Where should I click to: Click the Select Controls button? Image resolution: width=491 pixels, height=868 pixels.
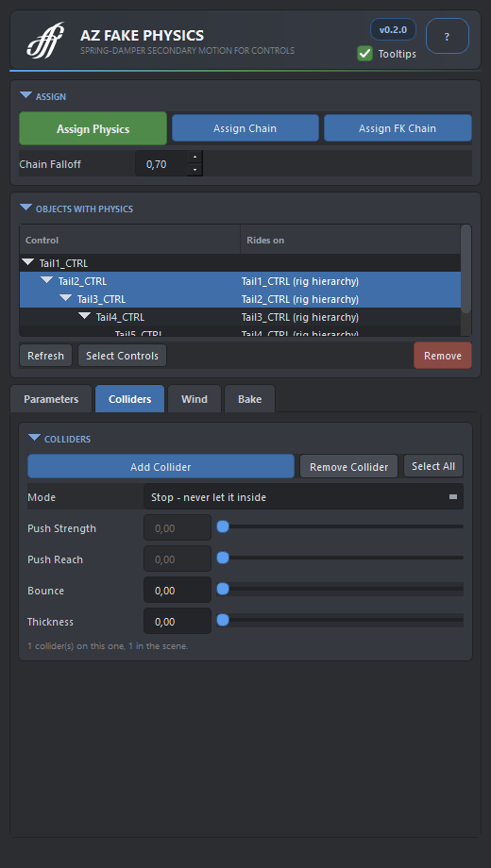point(122,356)
